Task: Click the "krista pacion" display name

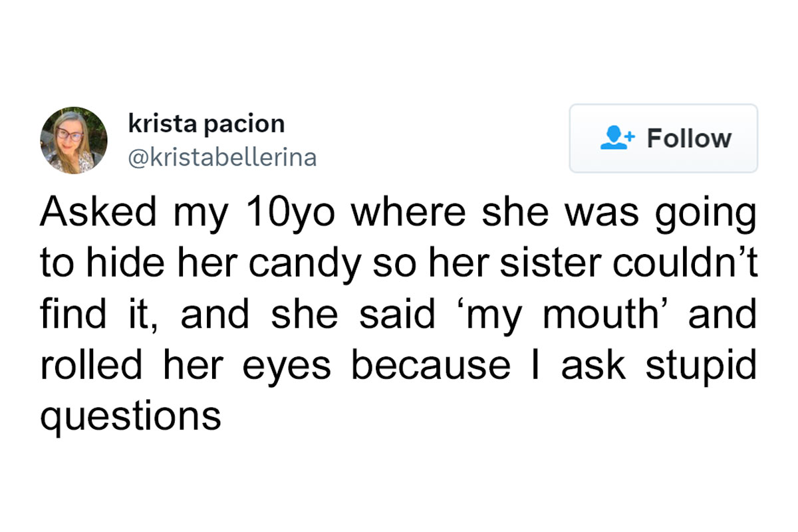Action: pos(205,123)
